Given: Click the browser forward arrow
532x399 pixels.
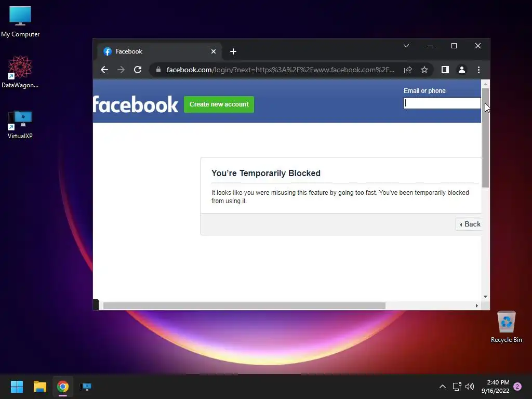Looking at the screenshot, I should click(121, 70).
